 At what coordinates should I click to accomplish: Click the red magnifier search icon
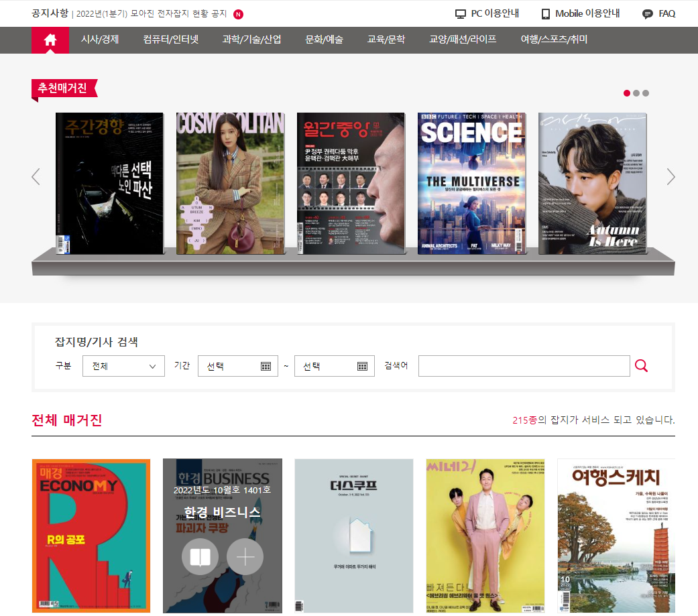pyautogui.click(x=641, y=366)
